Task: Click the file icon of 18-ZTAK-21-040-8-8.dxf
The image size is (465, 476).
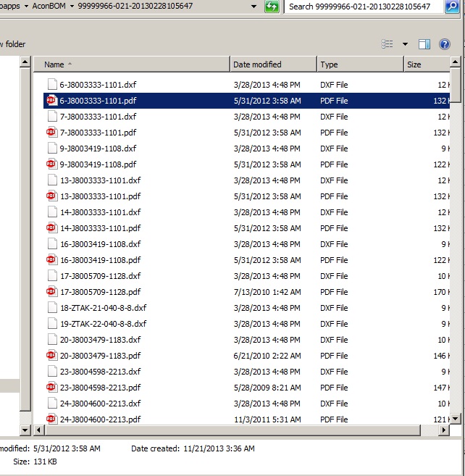Action: pos(51,308)
